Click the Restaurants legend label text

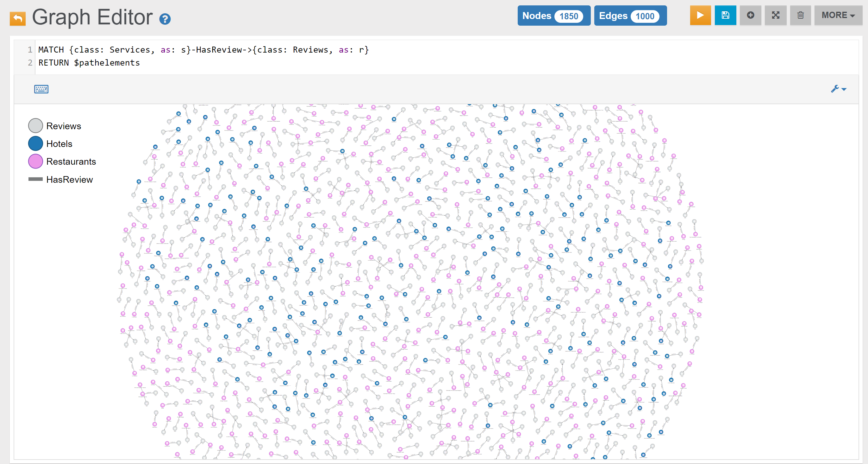[x=71, y=162]
